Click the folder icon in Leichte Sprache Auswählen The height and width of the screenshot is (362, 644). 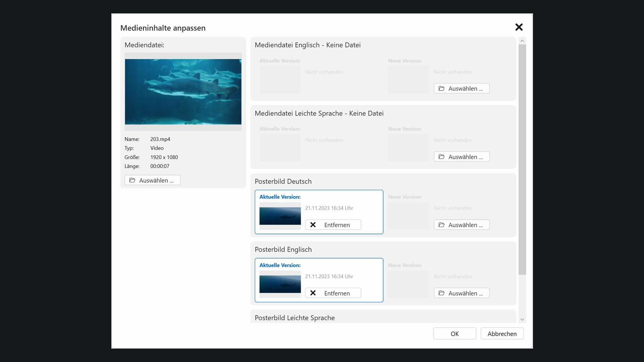click(x=441, y=157)
